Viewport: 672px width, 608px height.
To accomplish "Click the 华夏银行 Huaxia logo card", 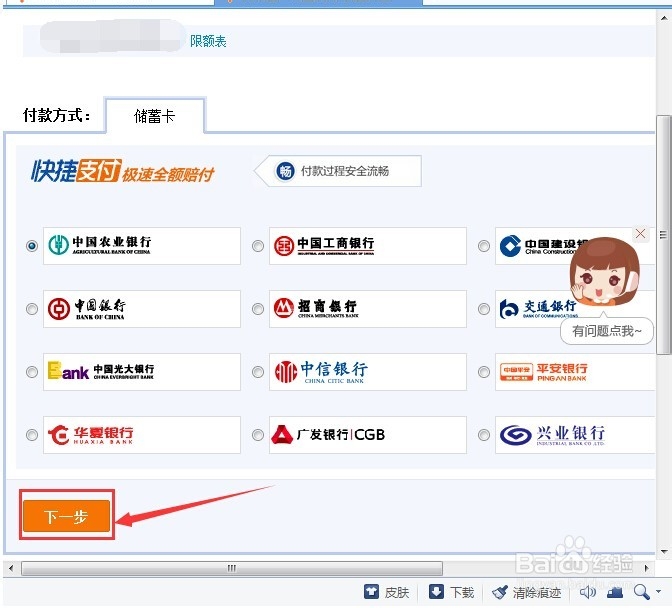I will click(142, 435).
